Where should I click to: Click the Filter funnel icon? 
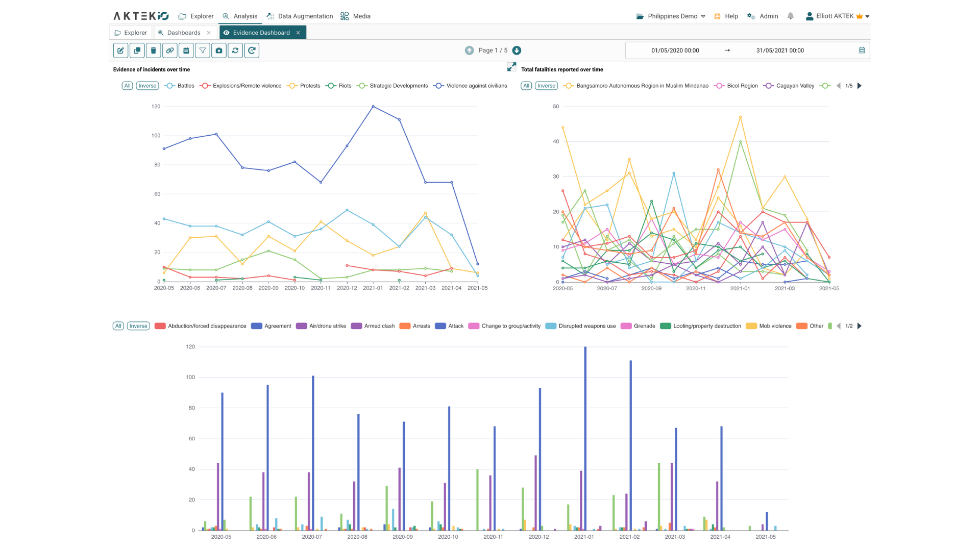click(202, 51)
